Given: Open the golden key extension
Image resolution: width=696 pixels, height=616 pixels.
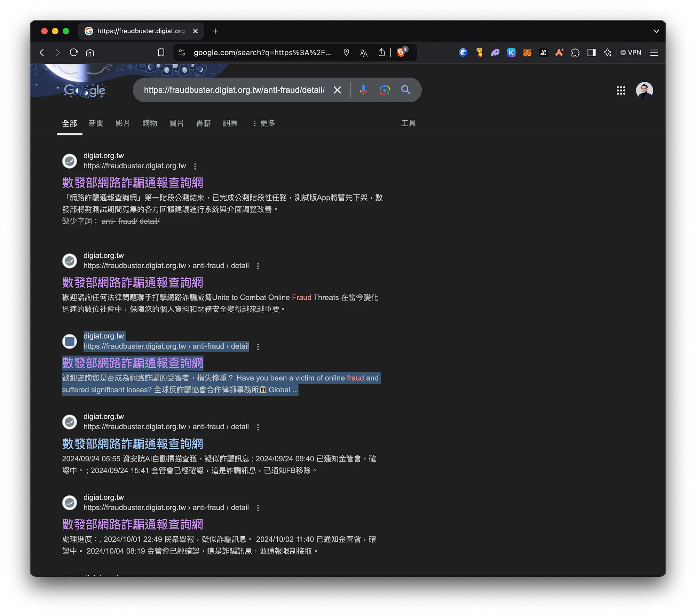Looking at the screenshot, I should [479, 53].
